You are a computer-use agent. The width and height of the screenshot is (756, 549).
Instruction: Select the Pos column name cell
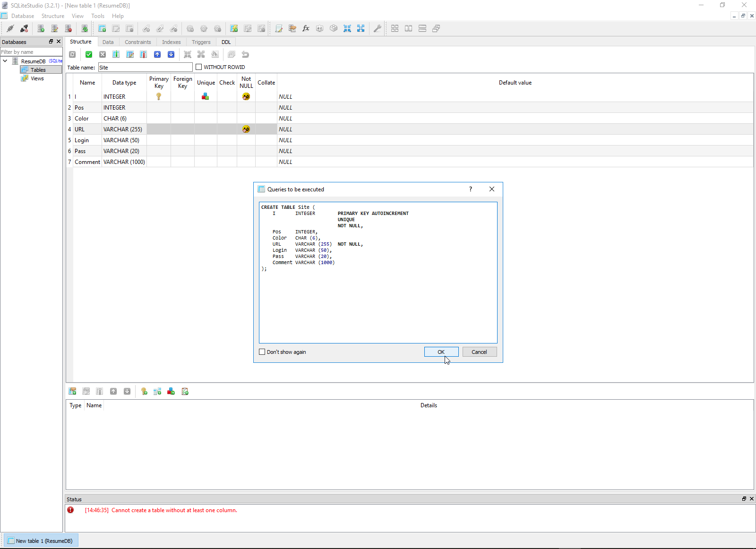(x=87, y=107)
